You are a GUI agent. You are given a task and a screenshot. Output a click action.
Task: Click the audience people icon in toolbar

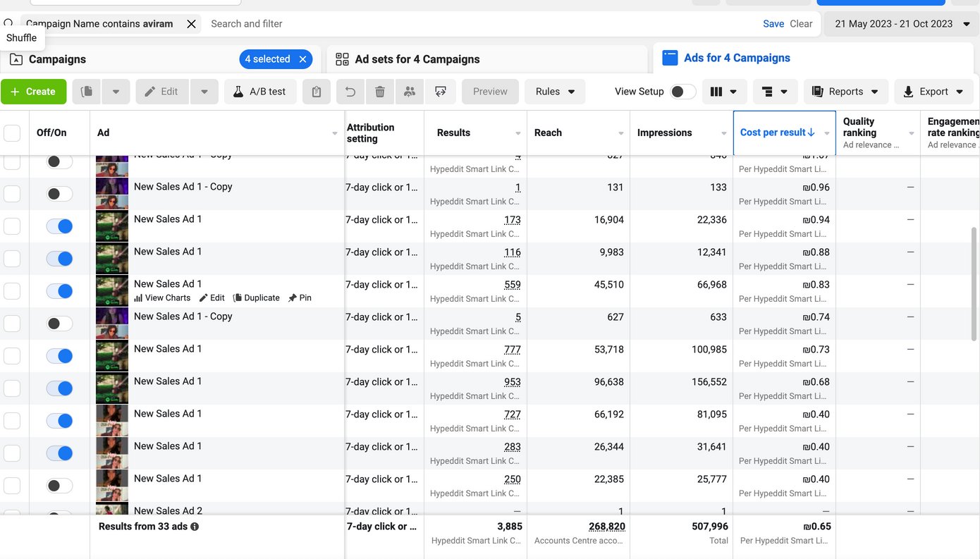click(410, 92)
